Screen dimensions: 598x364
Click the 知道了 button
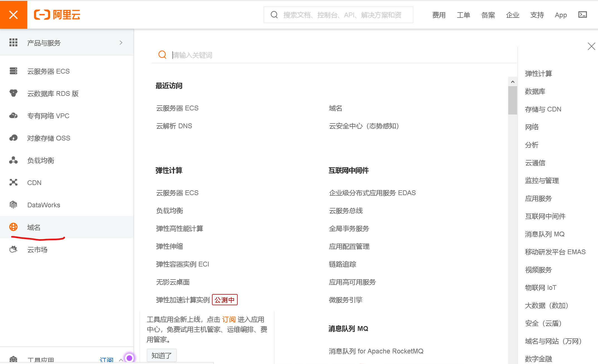click(162, 355)
